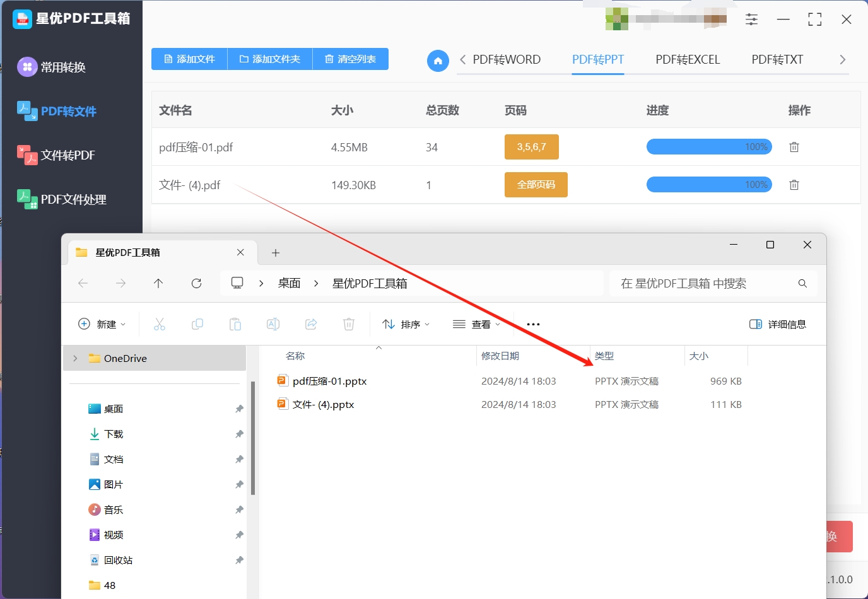Sort by the 名称 column header
The height and width of the screenshot is (599, 868).
pos(295,356)
